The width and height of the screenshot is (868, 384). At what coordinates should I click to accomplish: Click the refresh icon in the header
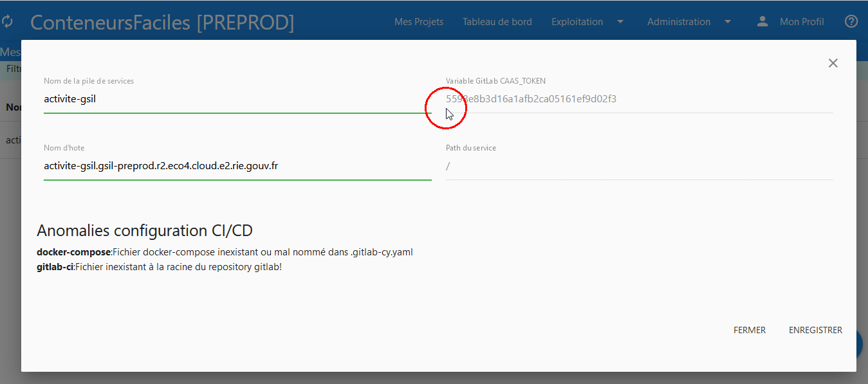click(x=7, y=22)
